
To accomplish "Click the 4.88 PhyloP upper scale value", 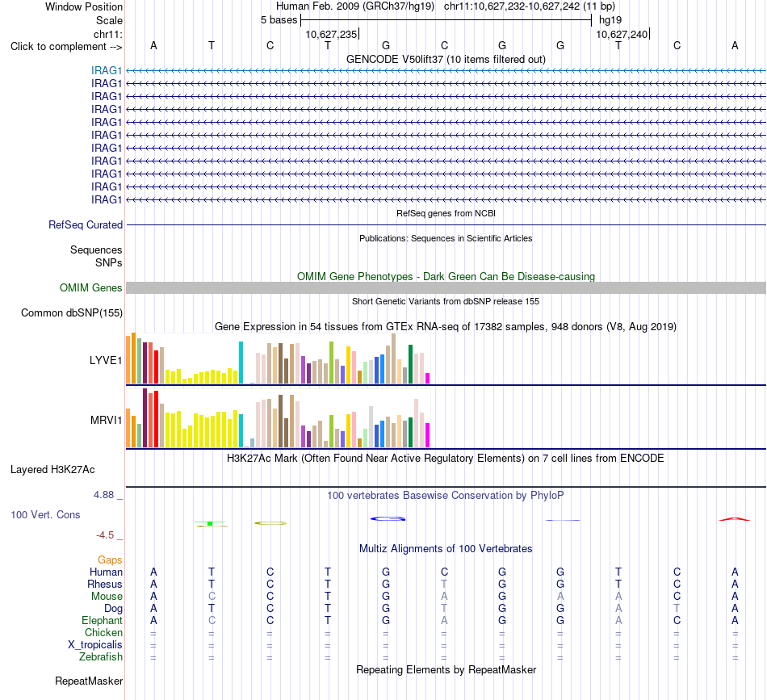I will pos(103,495).
